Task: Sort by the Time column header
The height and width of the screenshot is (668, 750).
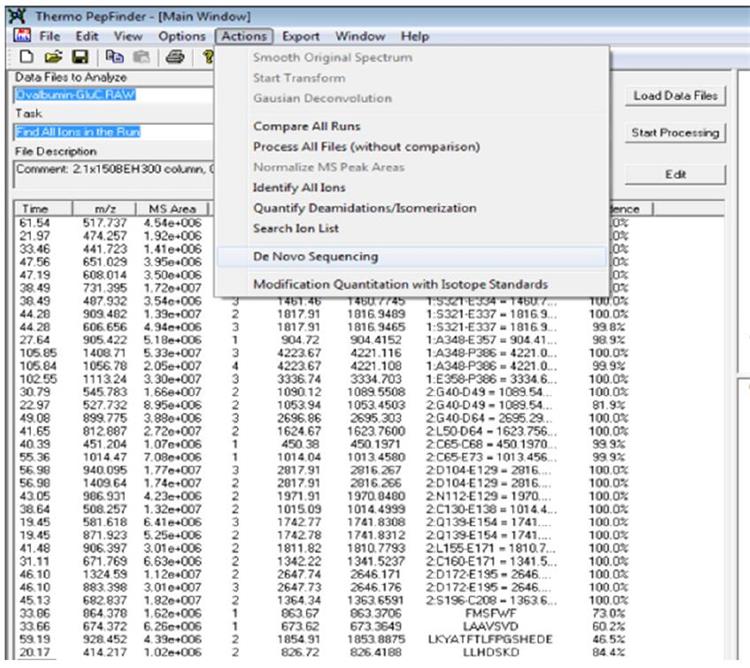Action: click(x=43, y=209)
